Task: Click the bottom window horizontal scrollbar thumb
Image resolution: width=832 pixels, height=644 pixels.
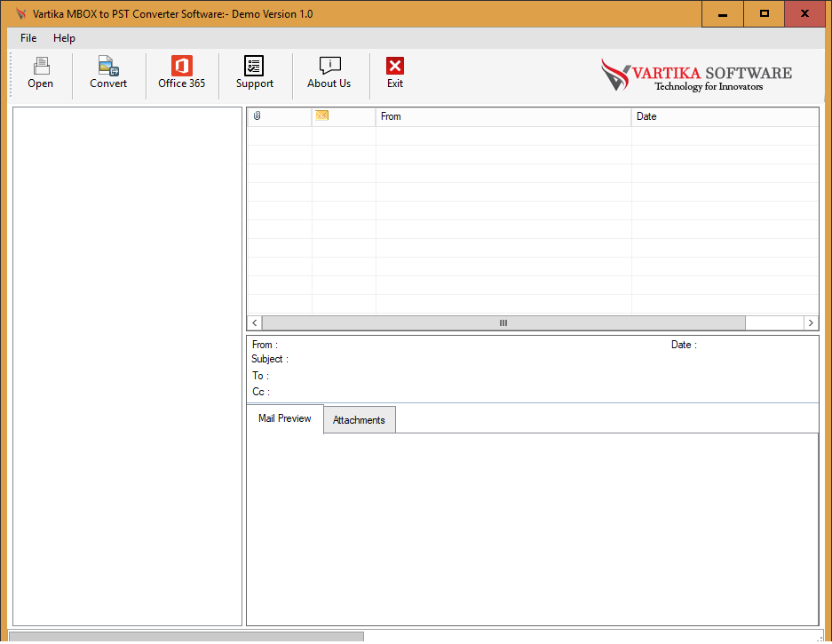Action: pos(186,637)
